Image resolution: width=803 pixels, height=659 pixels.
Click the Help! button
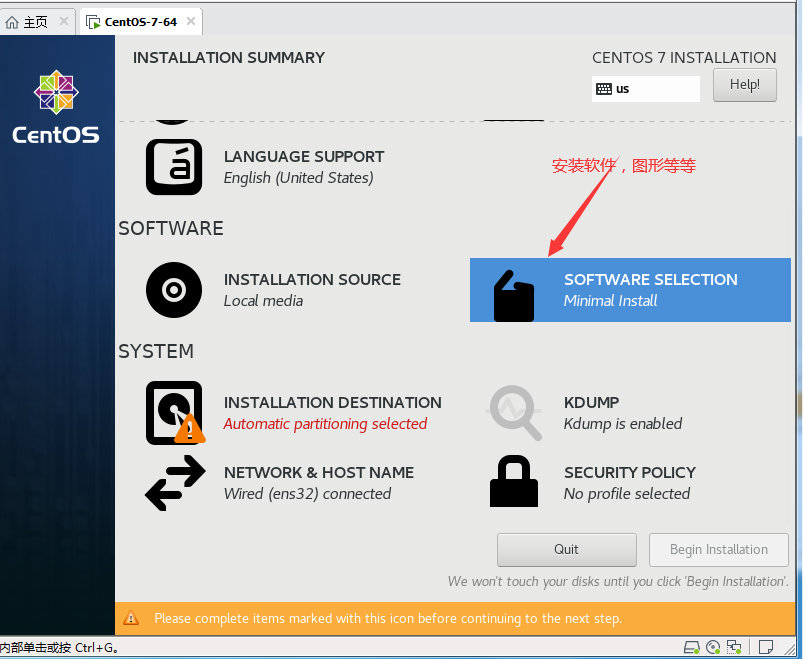pos(745,84)
